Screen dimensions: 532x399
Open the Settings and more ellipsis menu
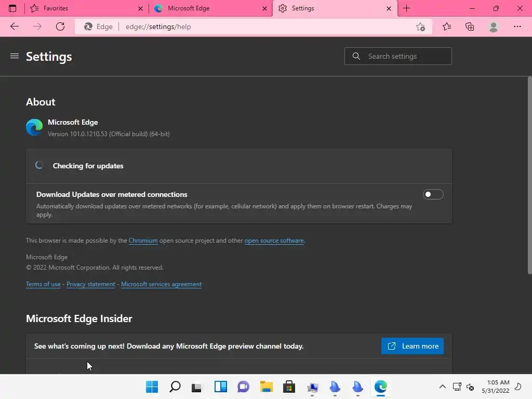pos(517,26)
